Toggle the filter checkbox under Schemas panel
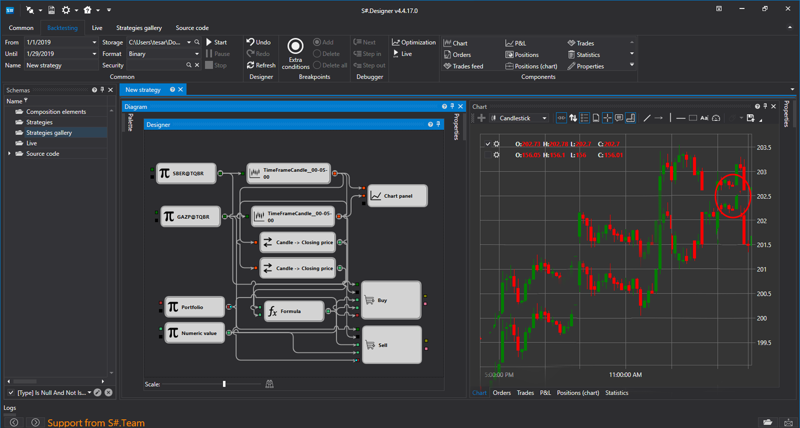 11,393
